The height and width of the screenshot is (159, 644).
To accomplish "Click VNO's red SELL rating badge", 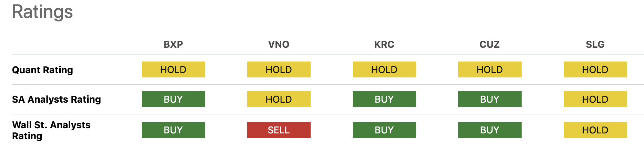I will [279, 130].
